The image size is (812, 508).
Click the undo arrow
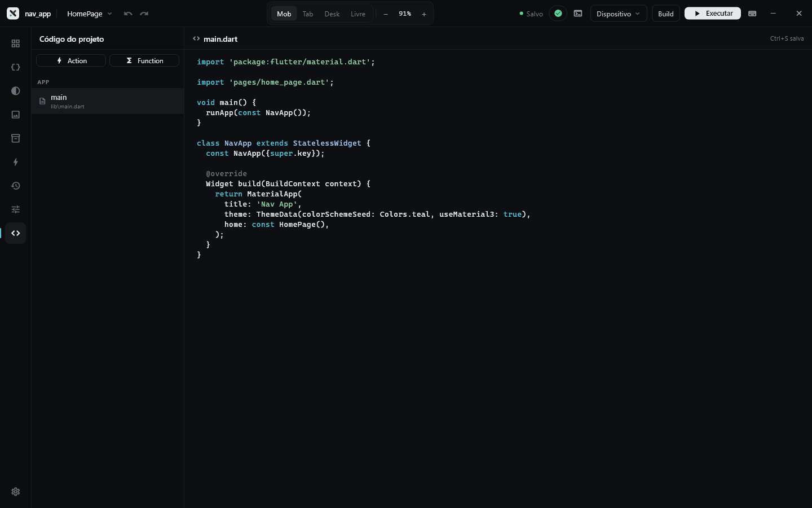(128, 14)
